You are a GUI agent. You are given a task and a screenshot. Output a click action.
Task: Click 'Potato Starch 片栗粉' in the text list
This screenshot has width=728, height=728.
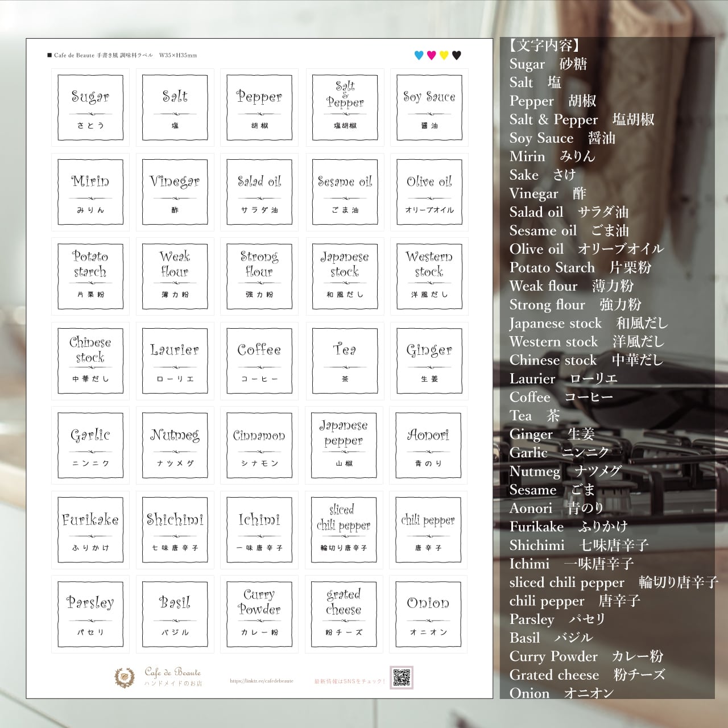tap(581, 267)
